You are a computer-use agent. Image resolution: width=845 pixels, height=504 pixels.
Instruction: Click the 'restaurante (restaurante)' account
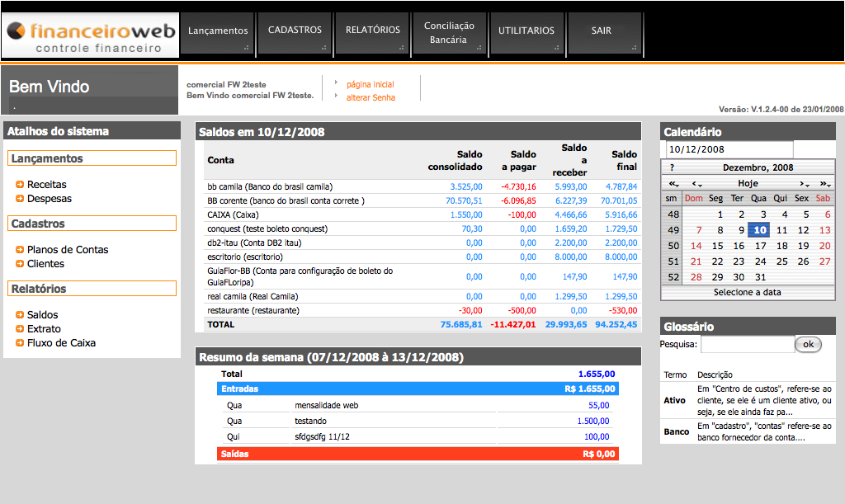pos(253,311)
